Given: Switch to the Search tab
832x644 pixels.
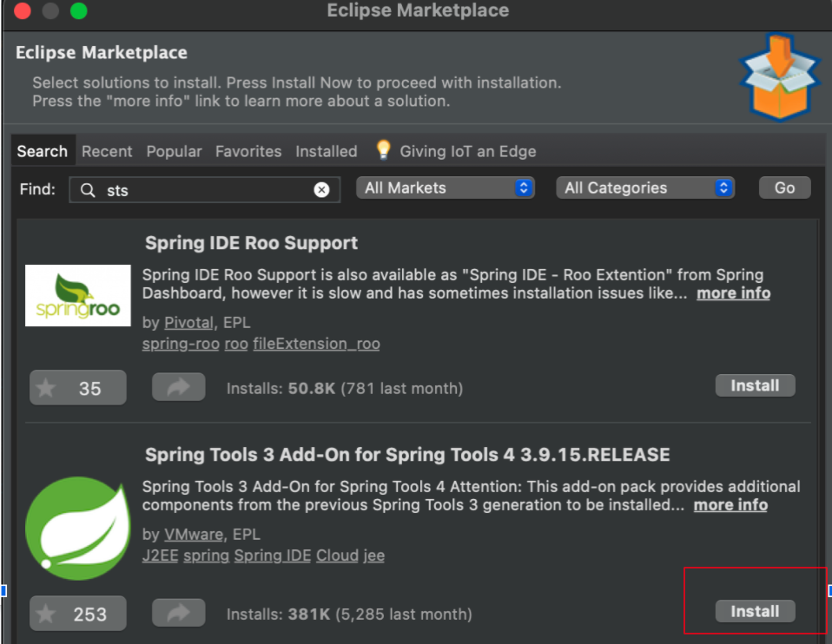Looking at the screenshot, I should click(43, 151).
